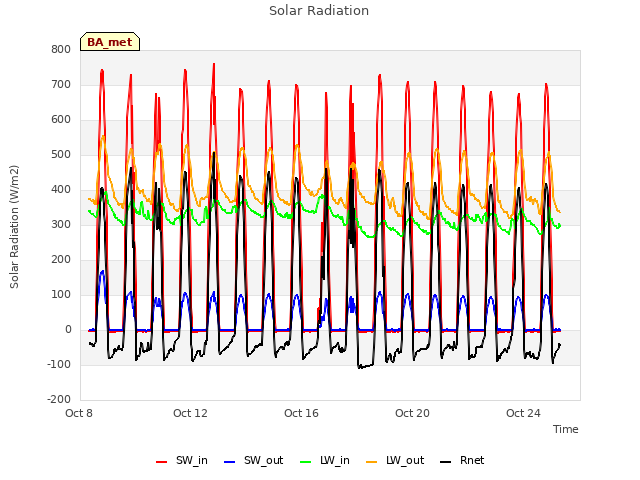The width and height of the screenshot is (640, 480).
Task: Click the 400 y-axis tick label
Action: (61, 189)
